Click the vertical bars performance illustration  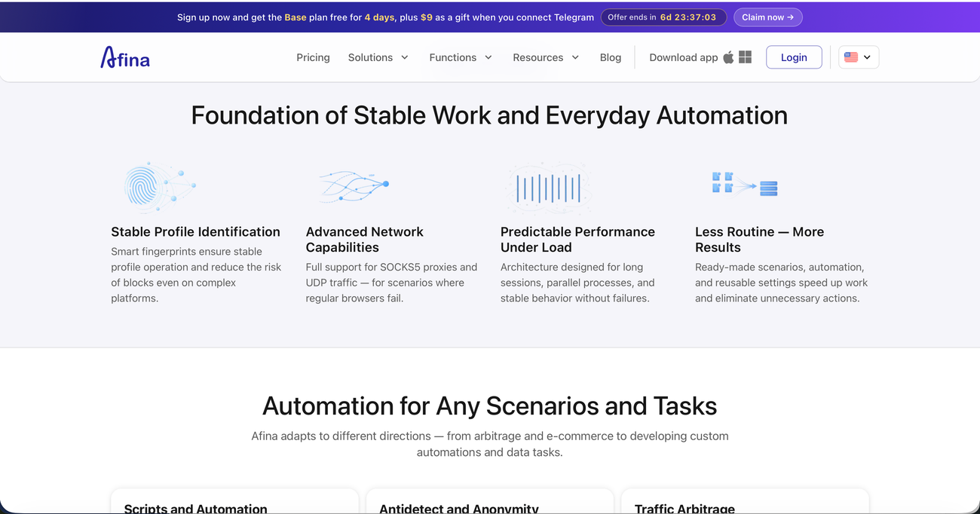(x=548, y=188)
